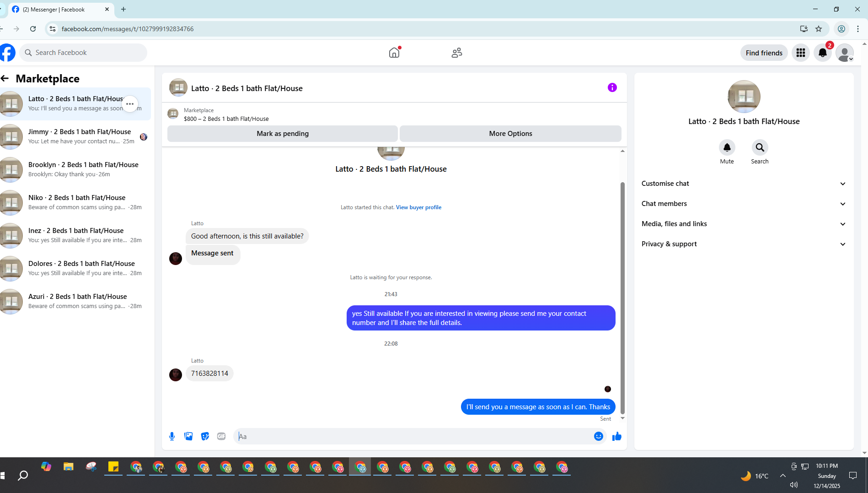Close the Messenger browser tab
The height and width of the screenshot is (493, 868).
(x=107, y=9)
